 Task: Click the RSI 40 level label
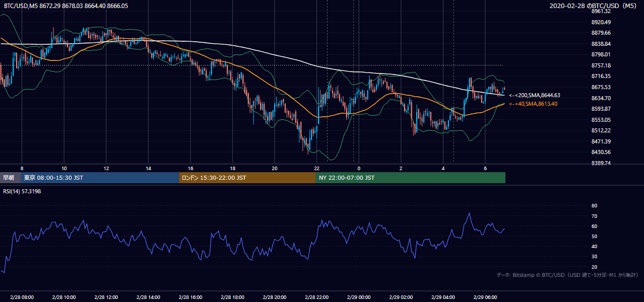pyautogui.click(x=594, y=246)
